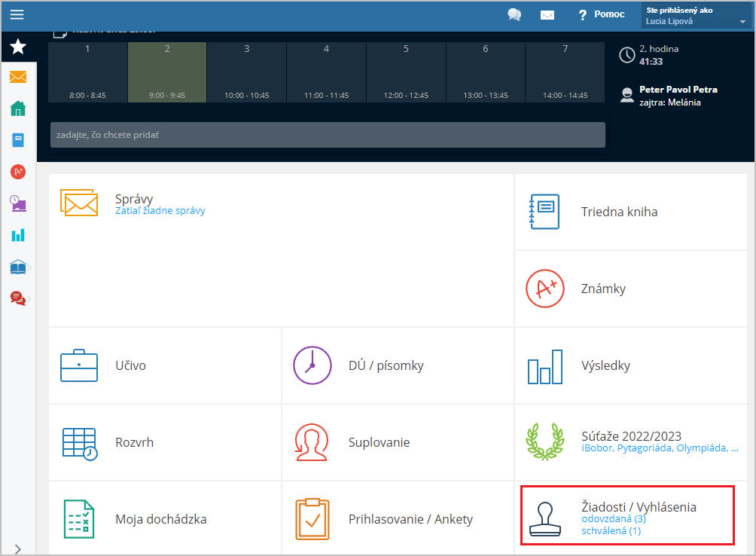Open the Suplovanie substitution icon

click(312, 442)
